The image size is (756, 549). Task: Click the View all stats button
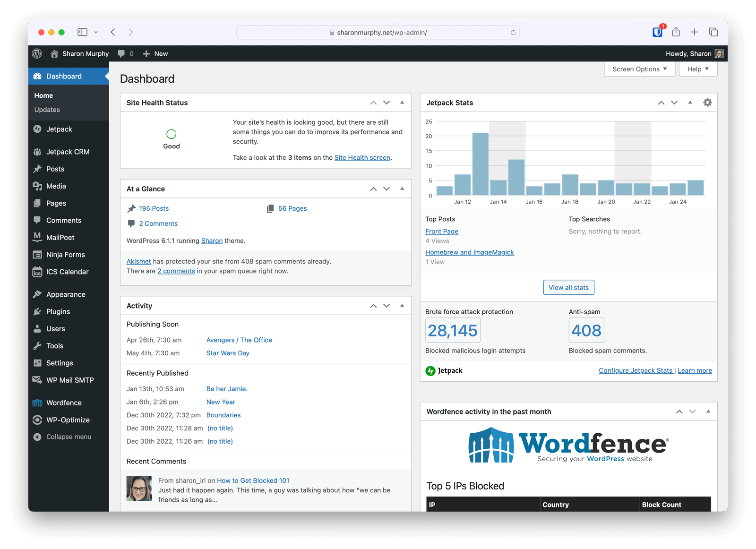point(568,287)
